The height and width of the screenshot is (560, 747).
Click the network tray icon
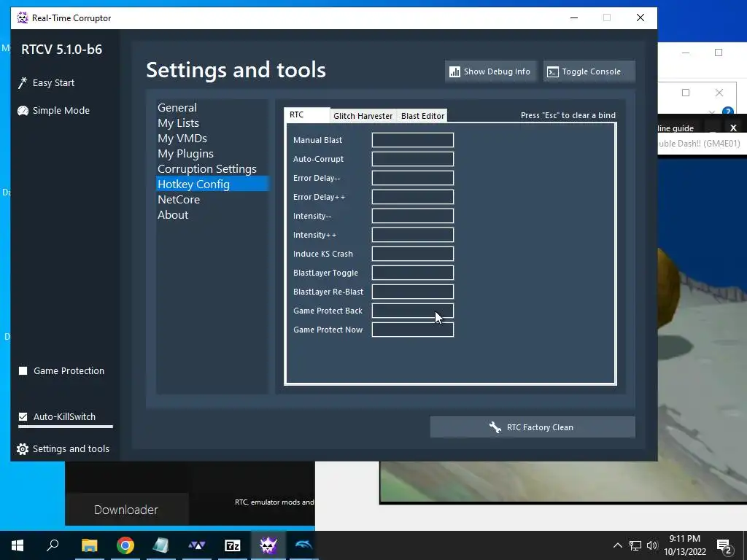click(x=635, y=545)
